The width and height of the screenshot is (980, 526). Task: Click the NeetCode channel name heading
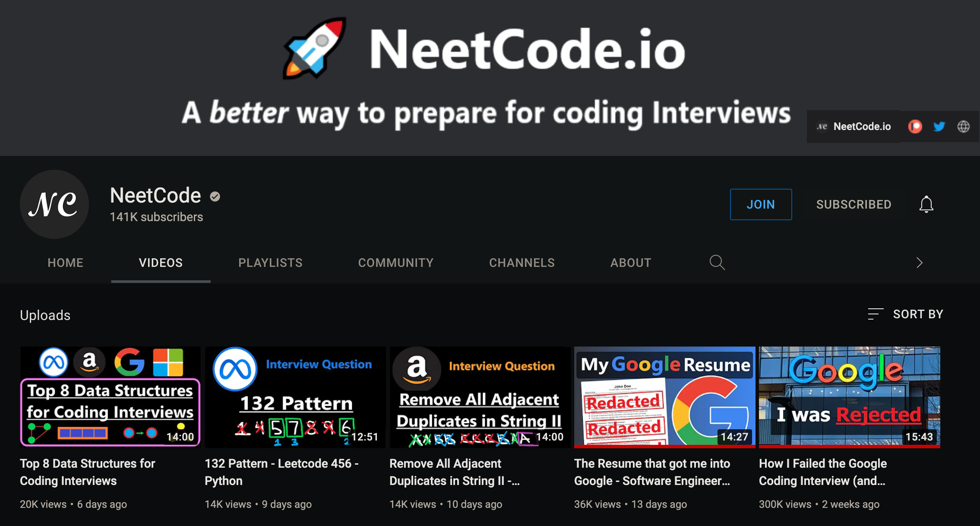click(x=155, y=195)
